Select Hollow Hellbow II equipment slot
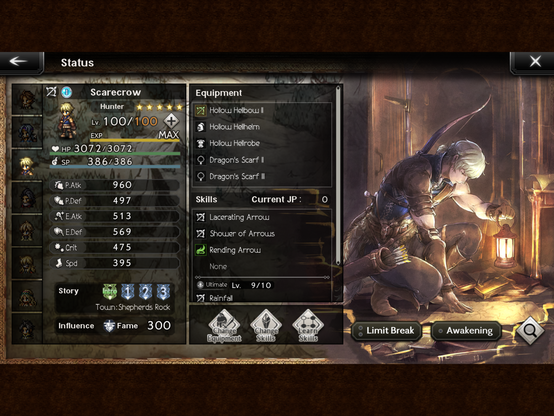The height and width of the screenshot is (416, 554). click(262, 110)
